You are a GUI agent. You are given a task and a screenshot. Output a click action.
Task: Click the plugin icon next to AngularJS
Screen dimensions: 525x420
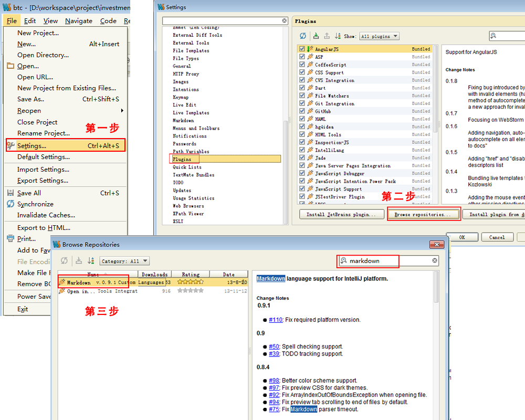310,49
